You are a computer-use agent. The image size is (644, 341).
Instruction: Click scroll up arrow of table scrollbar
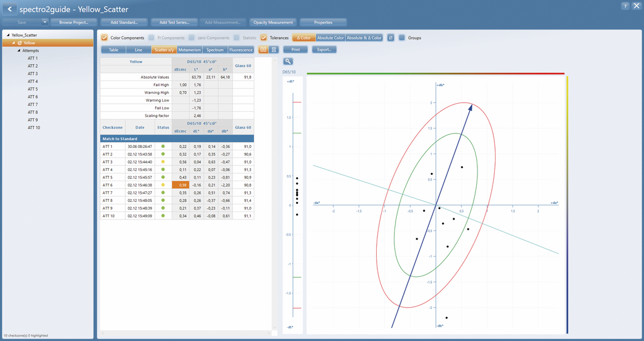[275, 60]
